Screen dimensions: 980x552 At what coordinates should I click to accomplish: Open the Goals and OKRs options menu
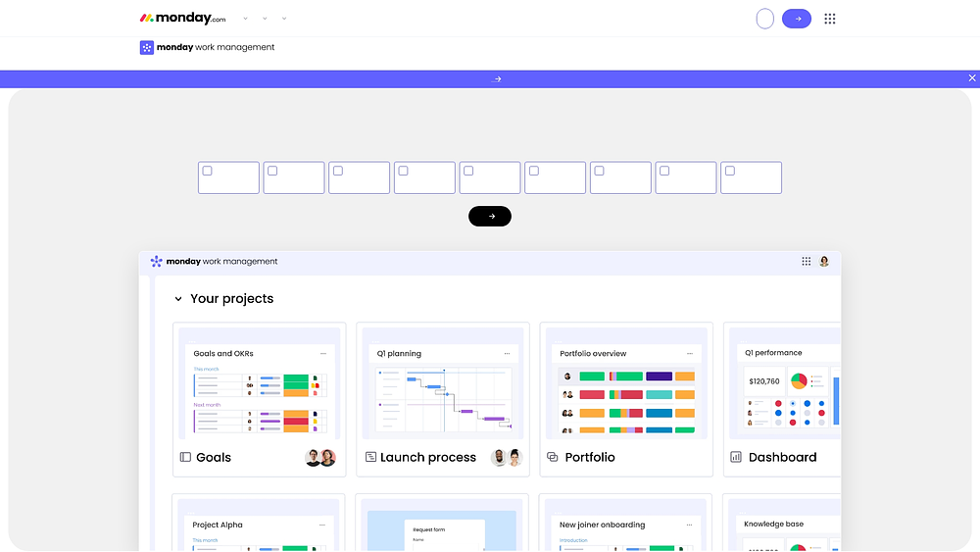[x=323, y=354]
